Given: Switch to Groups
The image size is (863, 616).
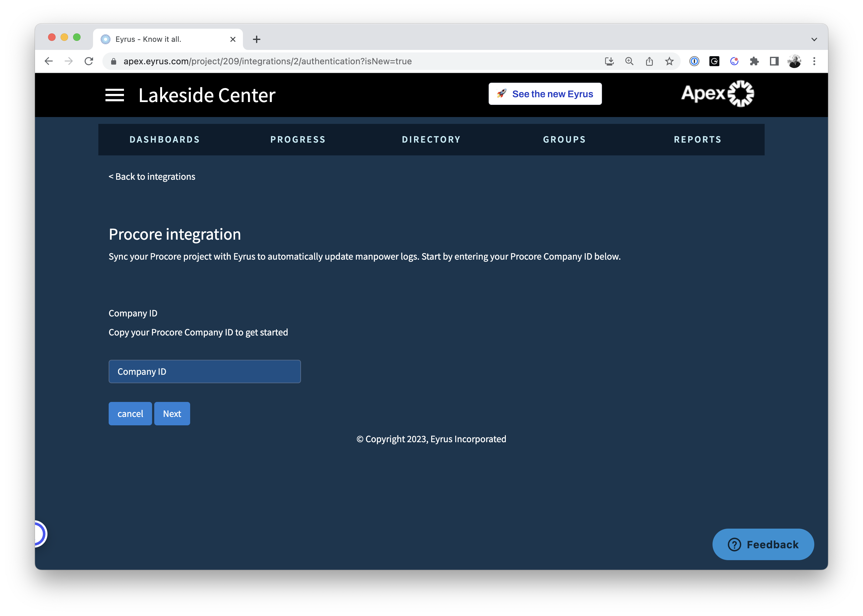Looking at the screenshot, I should tap(564, 139).
